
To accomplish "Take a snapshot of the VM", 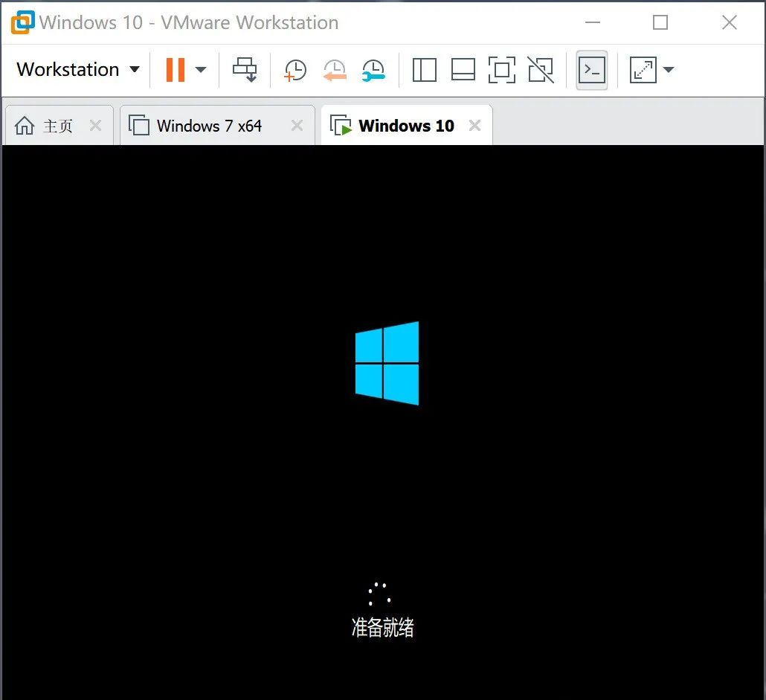I will (x=295, y=69).
